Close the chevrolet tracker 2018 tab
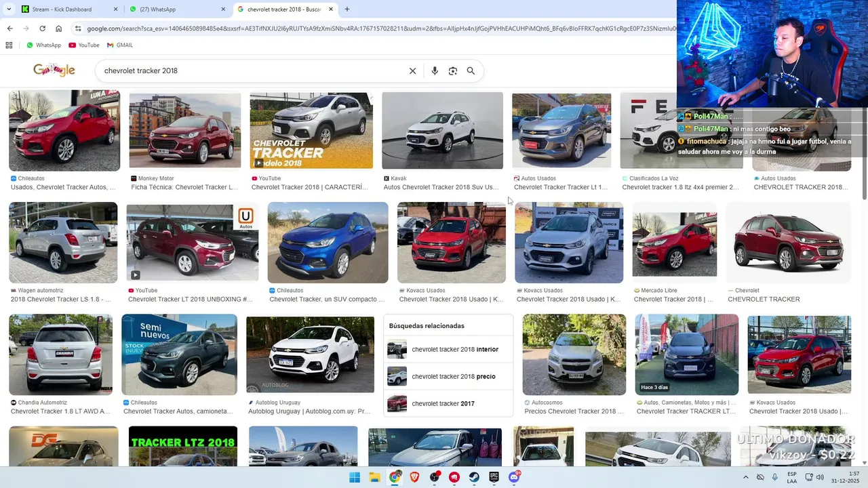The width and height of the screenshot is (868, 488). [331, 9]
